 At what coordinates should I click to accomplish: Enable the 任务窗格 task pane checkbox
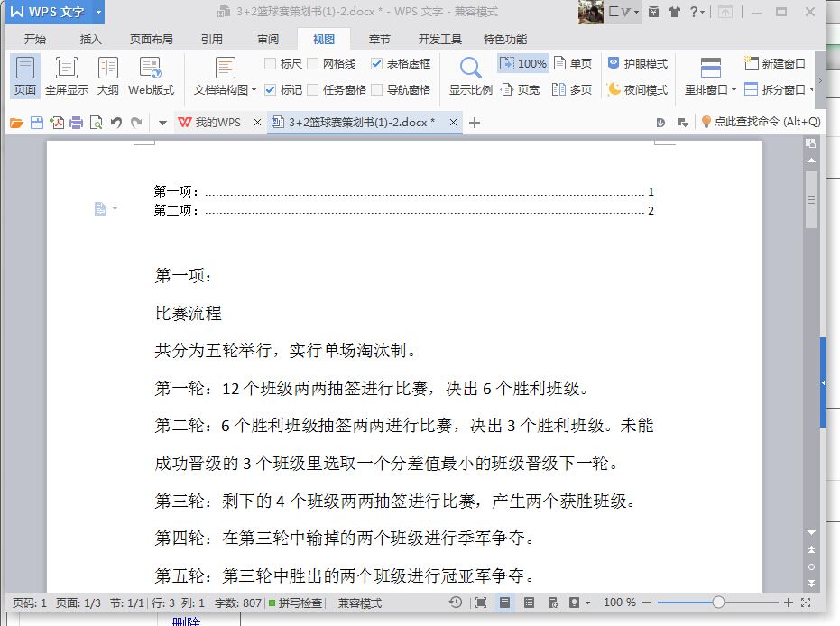313,89
